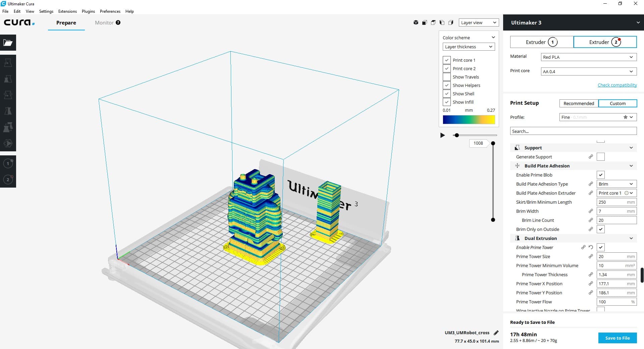Collapse the Color scheme panel chevron
The image size is (644, 349).
pyautogui.click(x=493, y=37)
